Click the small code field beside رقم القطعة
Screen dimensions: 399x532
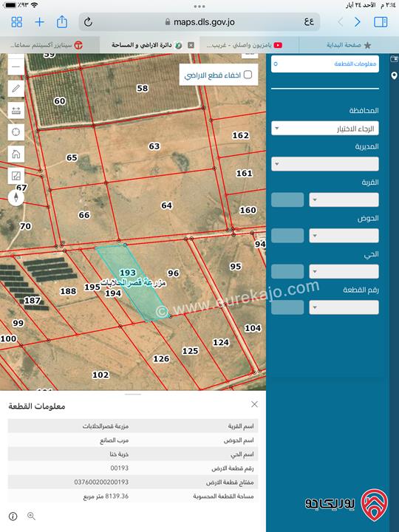coord(287,307)
